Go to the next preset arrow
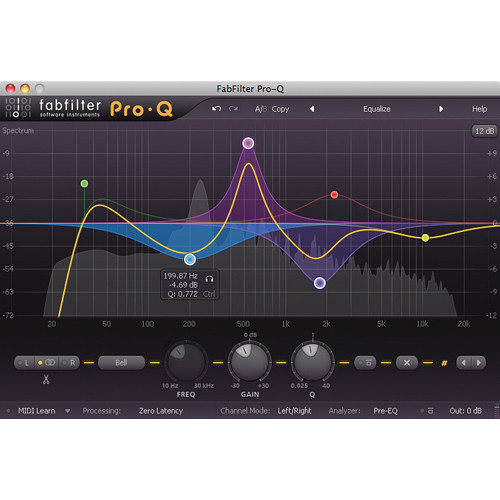500x500 pixels. coord(441,109)
